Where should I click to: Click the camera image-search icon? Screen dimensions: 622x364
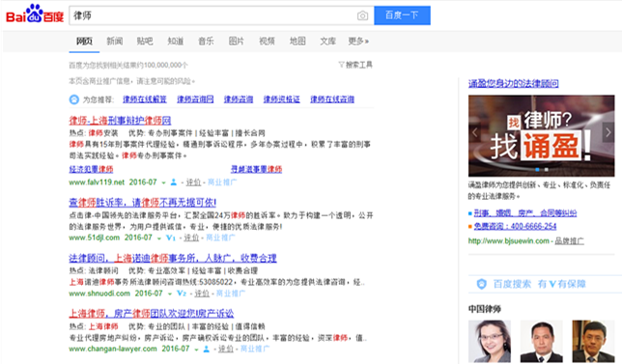362,15
